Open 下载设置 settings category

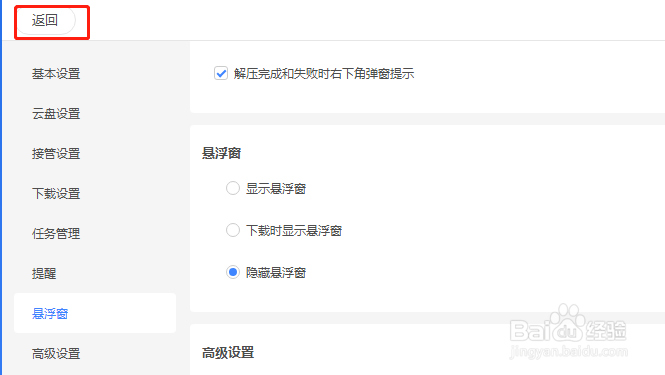(56, 193)
